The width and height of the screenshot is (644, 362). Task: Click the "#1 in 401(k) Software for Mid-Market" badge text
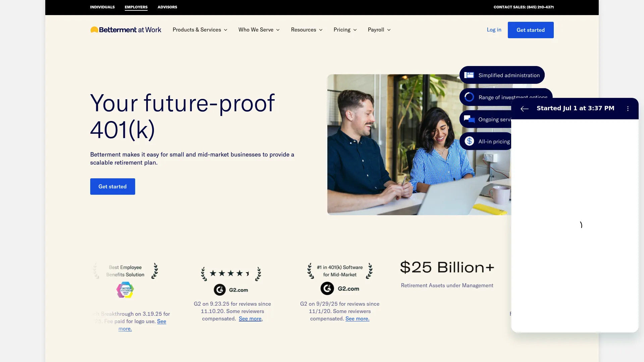click(x=340, y=271)
